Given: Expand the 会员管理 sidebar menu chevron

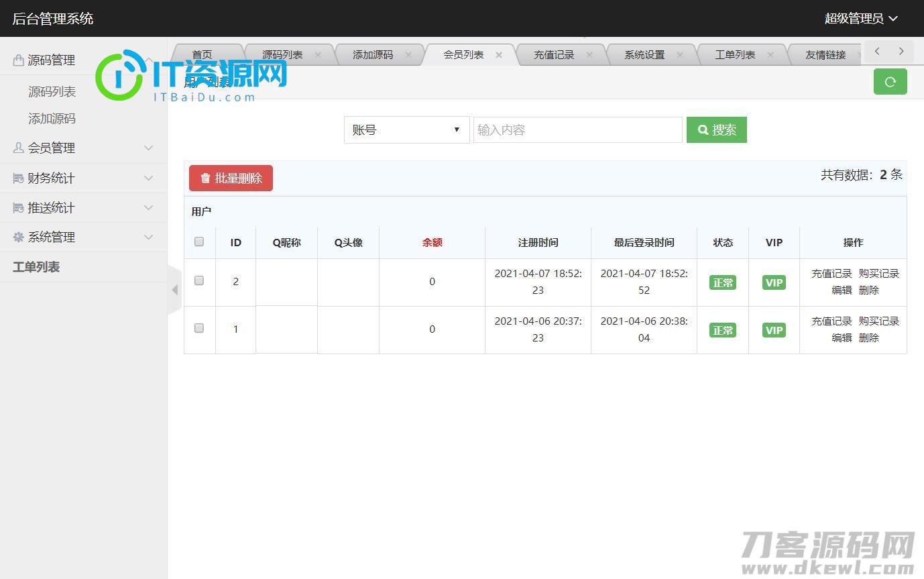Looking at the screenshot, I should (x=149, y=148).
